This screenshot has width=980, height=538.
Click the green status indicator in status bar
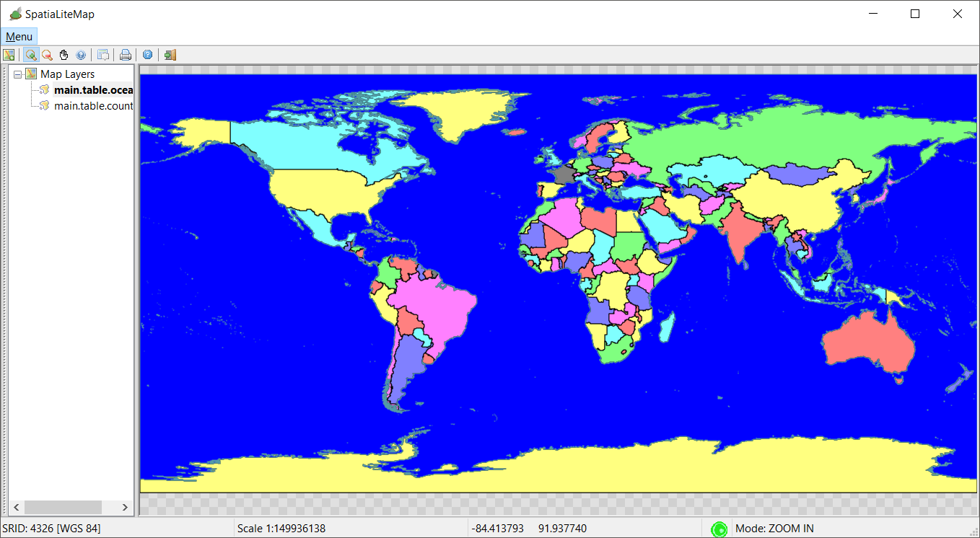coord(719,529)
